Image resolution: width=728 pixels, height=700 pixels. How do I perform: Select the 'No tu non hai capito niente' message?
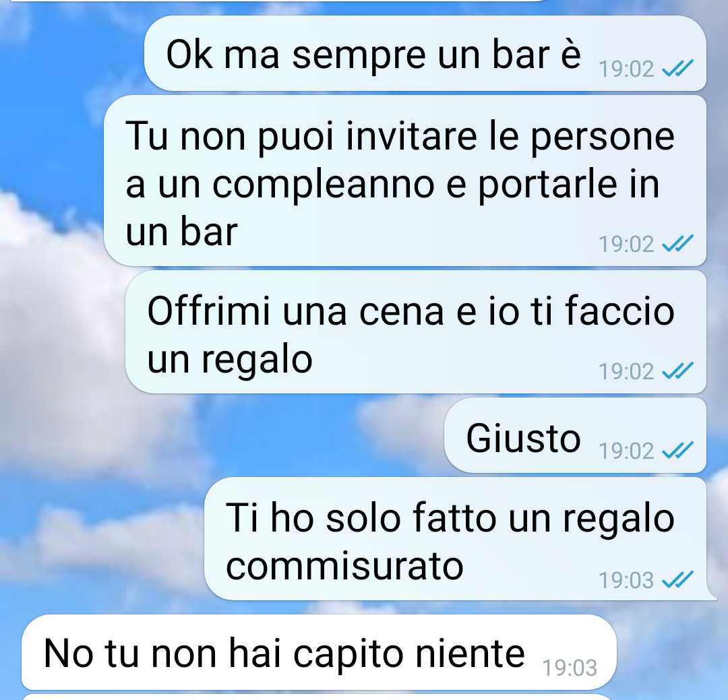click(319, 652)
